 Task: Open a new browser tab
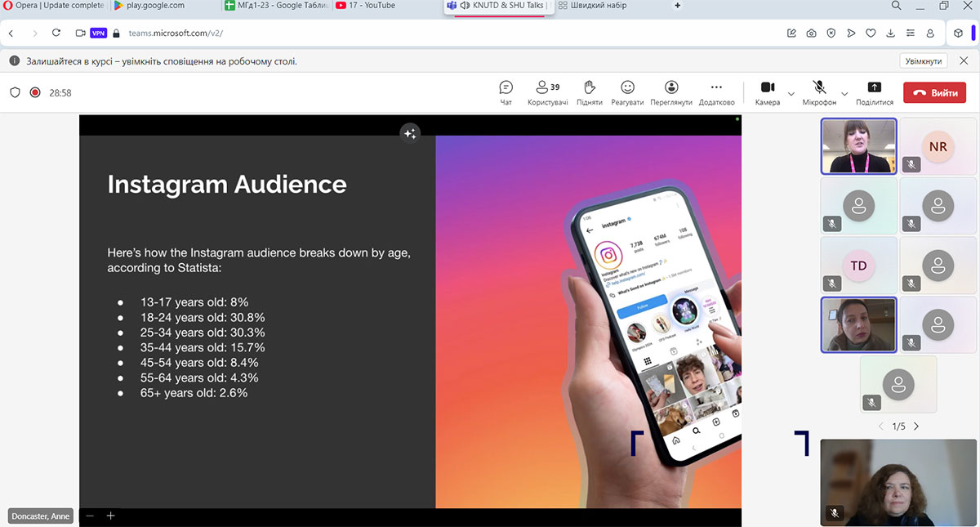coord(677,6)
